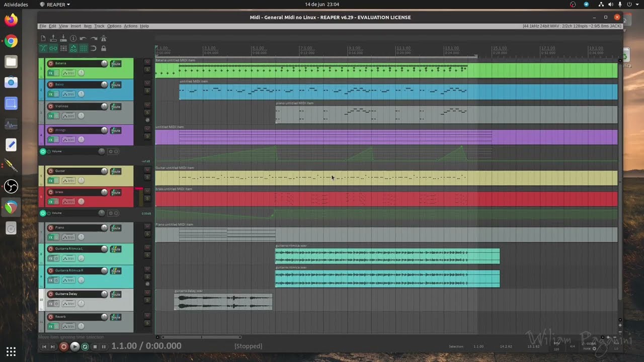Open OBS Studio from the dock
The image size is (644, 362).
[11, 187]
